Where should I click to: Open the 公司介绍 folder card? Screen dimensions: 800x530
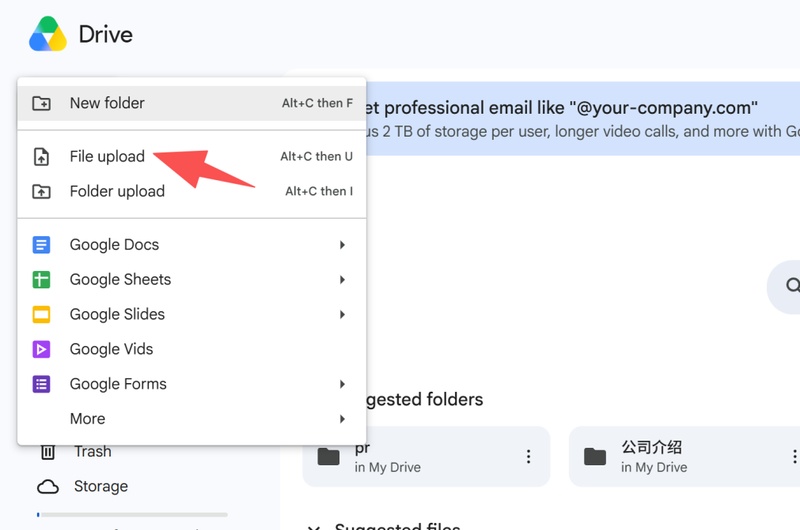pos(684,457)
